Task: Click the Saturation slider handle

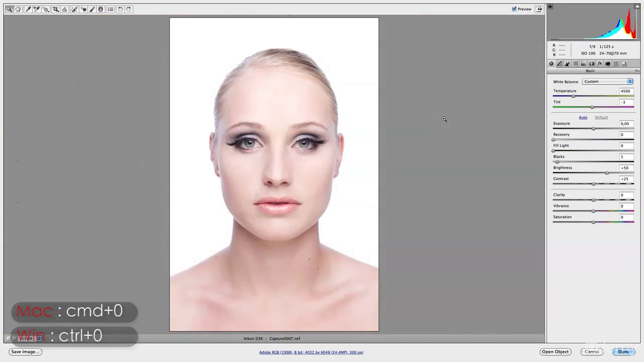Action: tap(593, 222)
